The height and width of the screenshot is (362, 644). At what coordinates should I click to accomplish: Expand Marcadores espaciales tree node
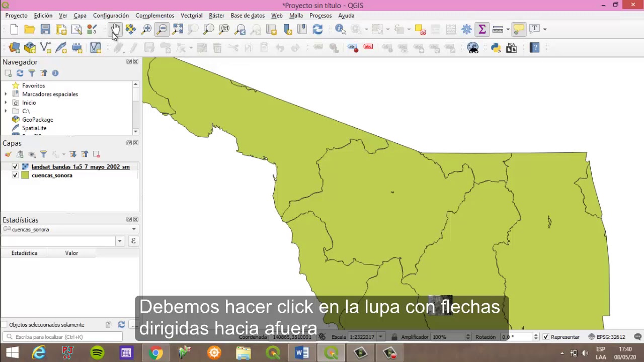[6, 95]
